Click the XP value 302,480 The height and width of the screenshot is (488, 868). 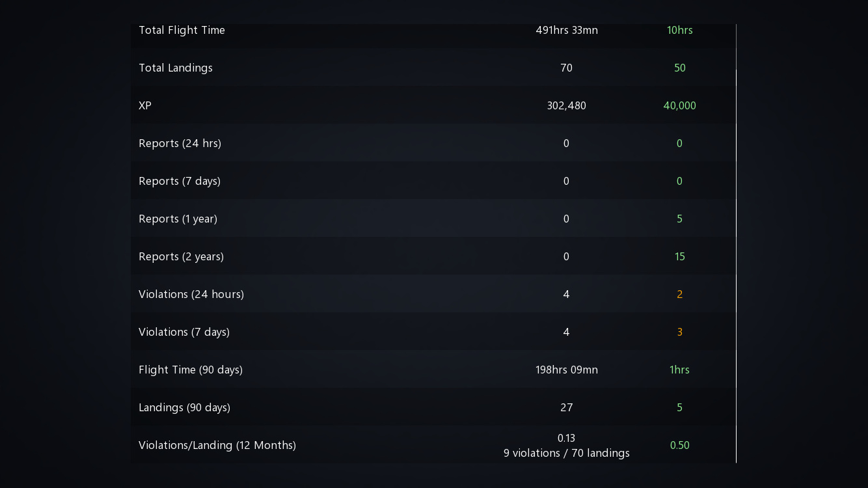point(566,105)
